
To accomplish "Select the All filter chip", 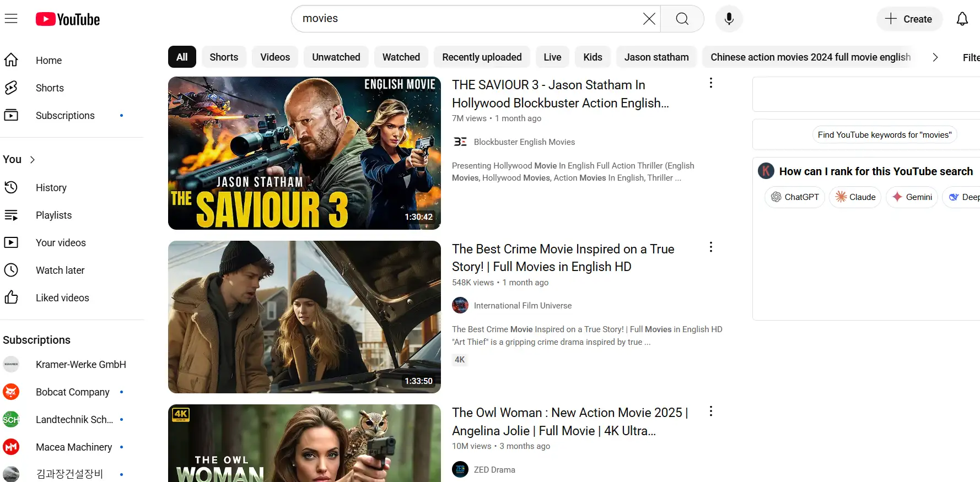I will 182,57.
